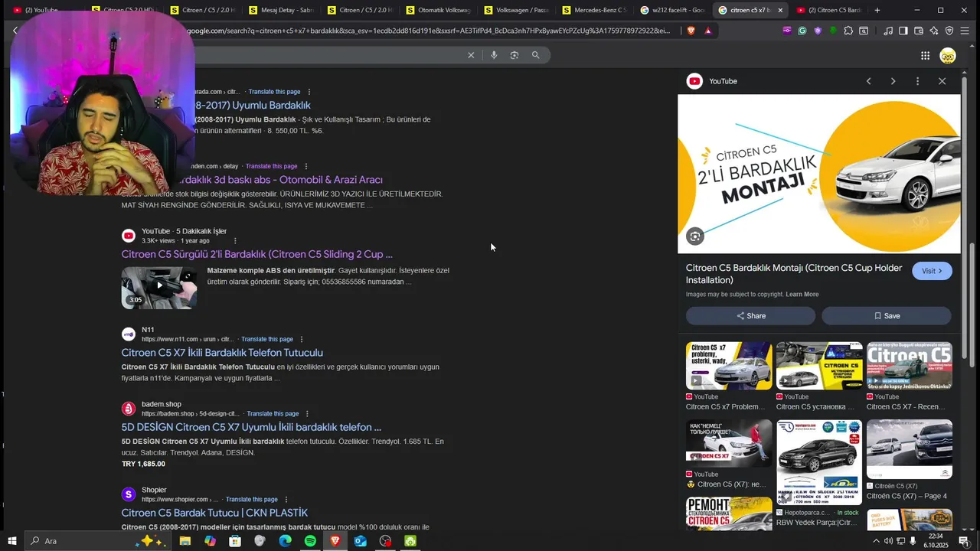Click the address bar URL field
Viewport: 980px width, 551px height.
(429, 31)
